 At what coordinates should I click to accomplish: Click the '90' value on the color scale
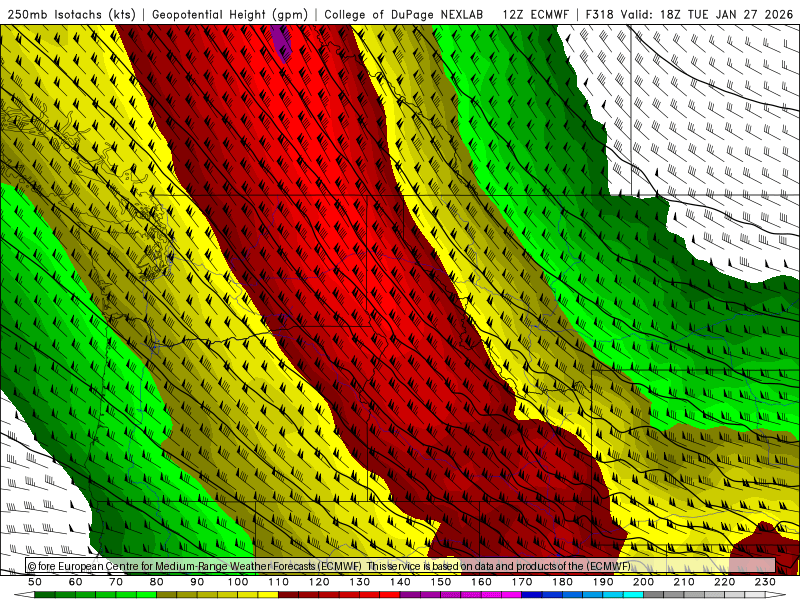197,582
